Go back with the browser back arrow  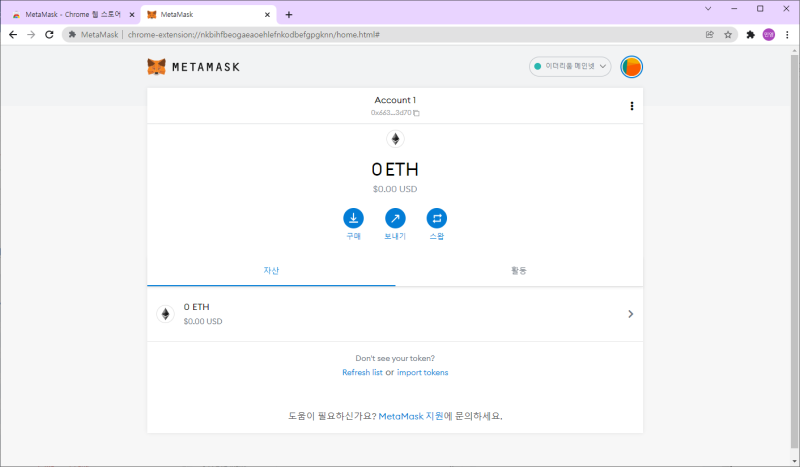point(13,35)
